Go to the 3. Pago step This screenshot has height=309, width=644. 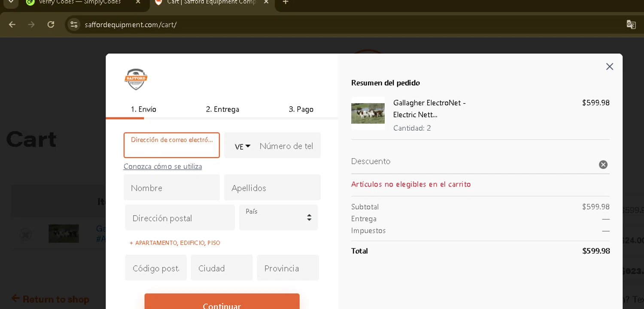point(301,109)
